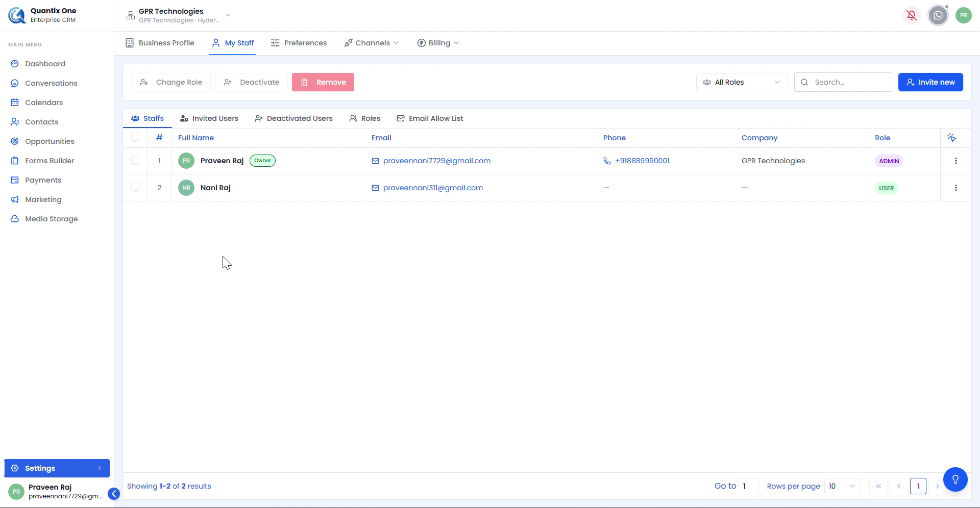Click the ADMIN role badge

click(x=889, y=161)
